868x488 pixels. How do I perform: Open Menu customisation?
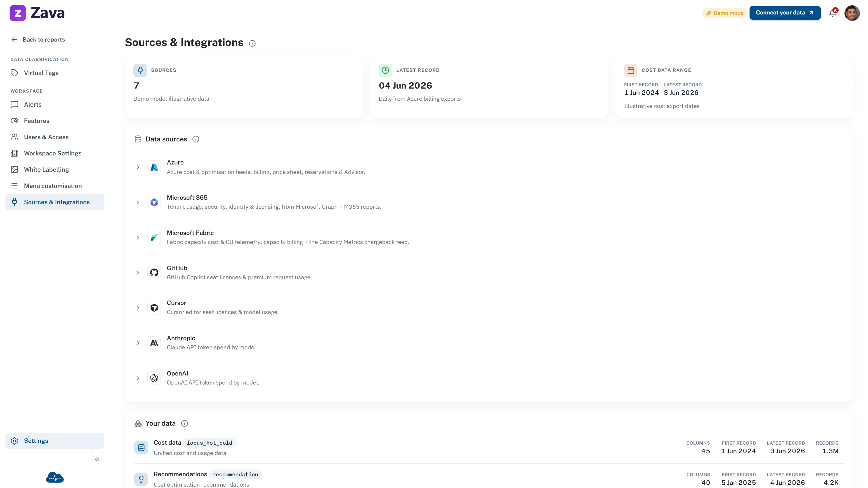(x=55, y=186)
